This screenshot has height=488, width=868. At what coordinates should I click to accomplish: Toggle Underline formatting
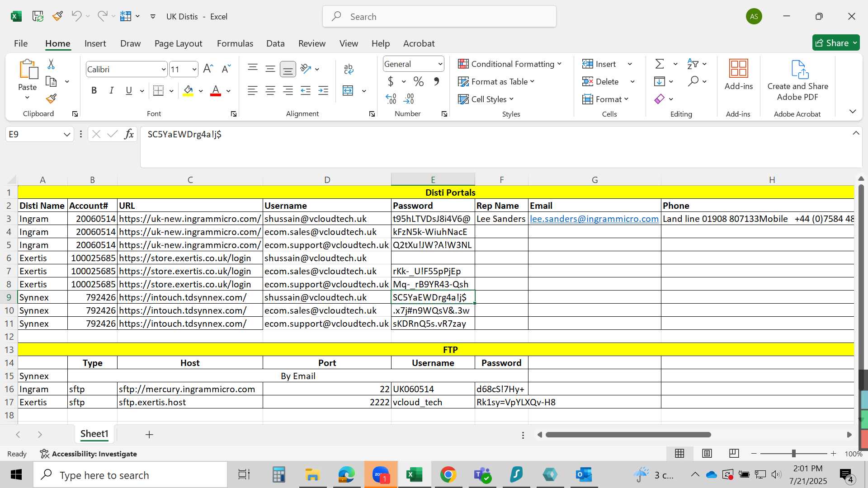pos(129,90)
